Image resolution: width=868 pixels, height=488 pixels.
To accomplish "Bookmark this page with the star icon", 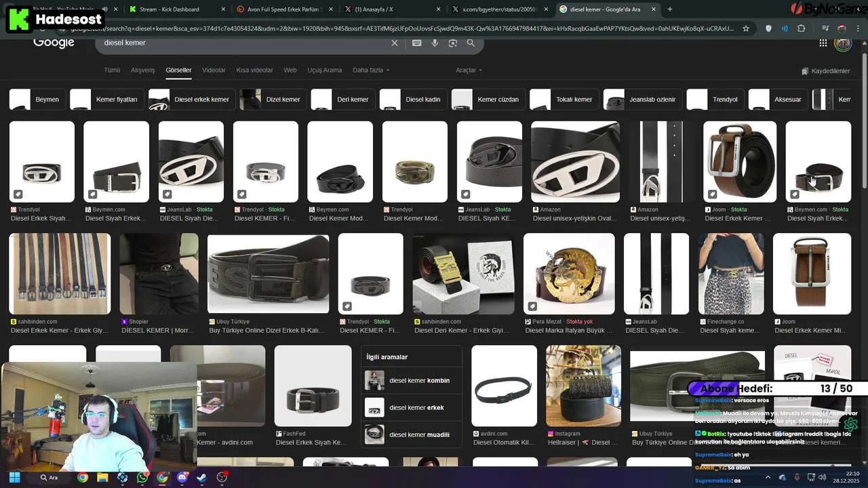I will pyautogui.click(x=746, y=28).
